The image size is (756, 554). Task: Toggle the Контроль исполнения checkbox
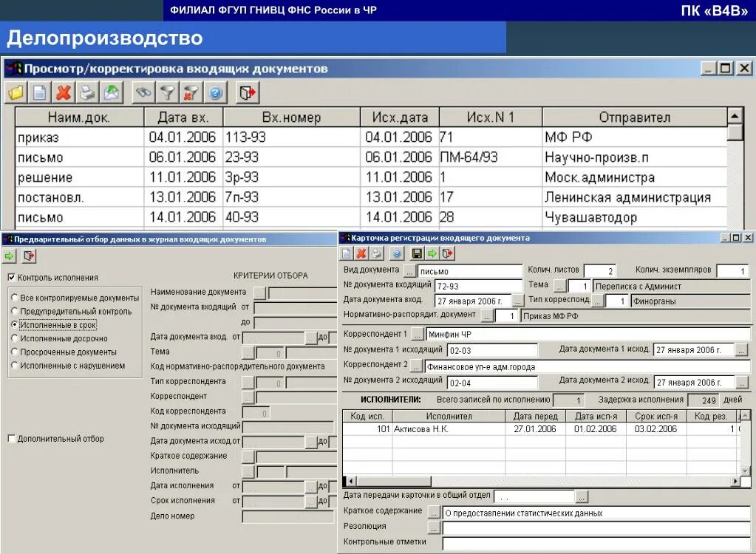click(11, 278)
